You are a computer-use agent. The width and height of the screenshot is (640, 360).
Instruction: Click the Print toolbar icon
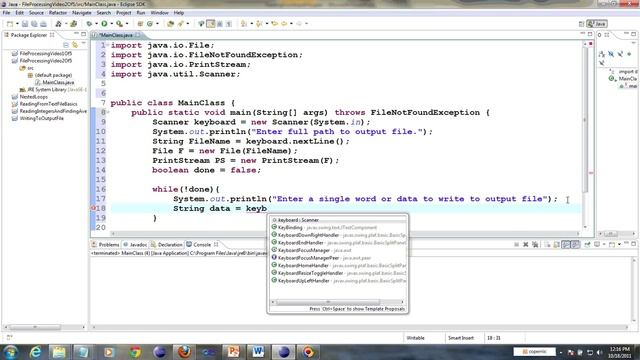point(43,24)
